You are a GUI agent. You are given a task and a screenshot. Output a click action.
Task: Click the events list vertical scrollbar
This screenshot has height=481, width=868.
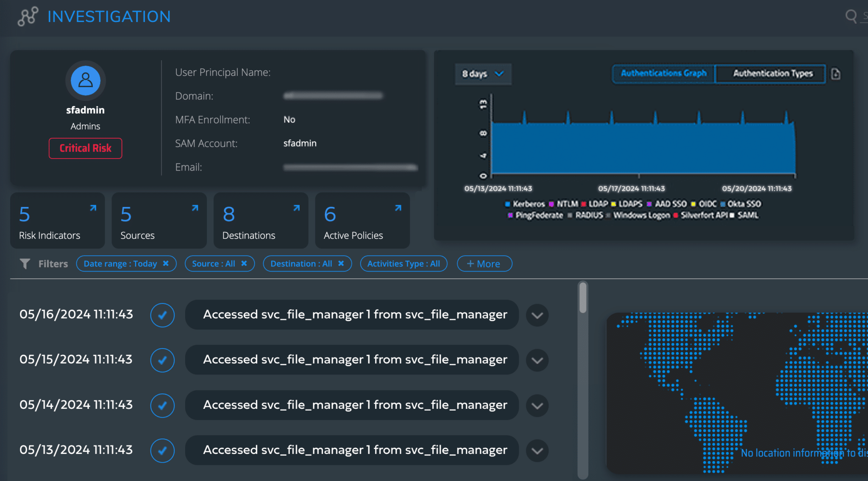point(583,298)
